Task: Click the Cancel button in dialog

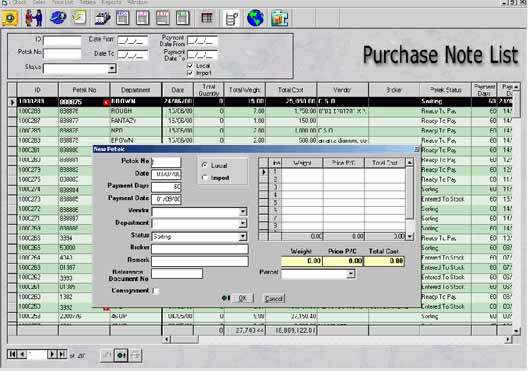Action: [273, 298]
